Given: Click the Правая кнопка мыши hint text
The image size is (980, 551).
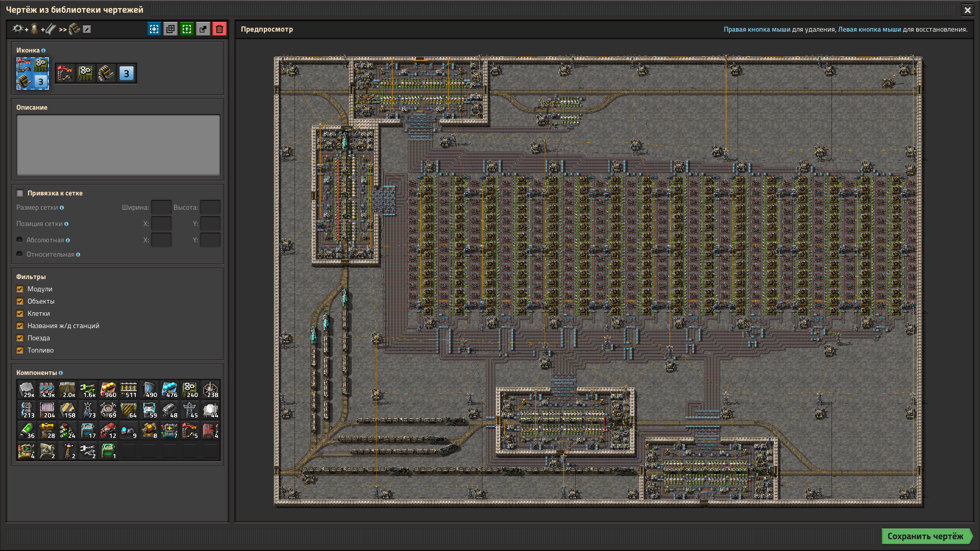Looking at the screenshot, I should (757, 30).
